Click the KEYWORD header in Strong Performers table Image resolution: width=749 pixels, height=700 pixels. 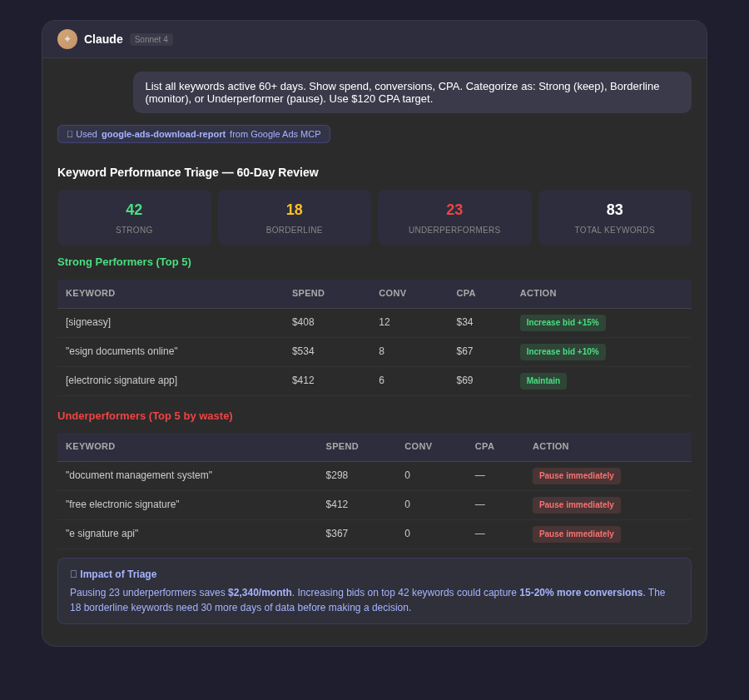90,293
